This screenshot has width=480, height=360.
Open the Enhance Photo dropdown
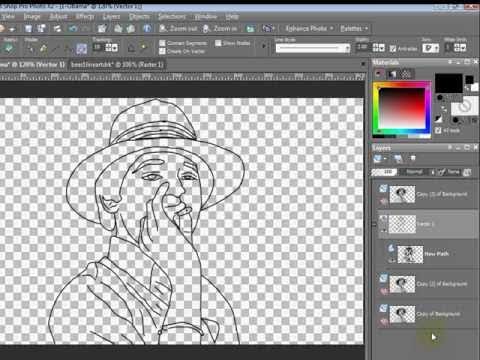click(309, 29)
